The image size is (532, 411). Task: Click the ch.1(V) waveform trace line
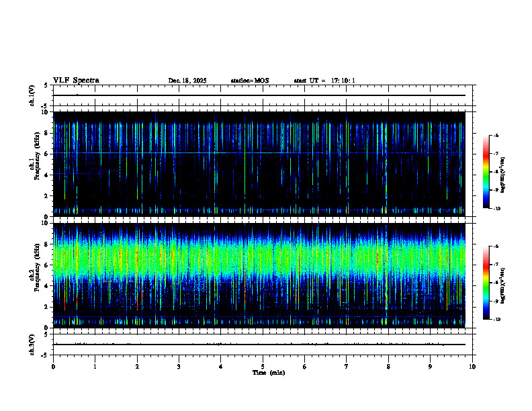pos(259,95)
